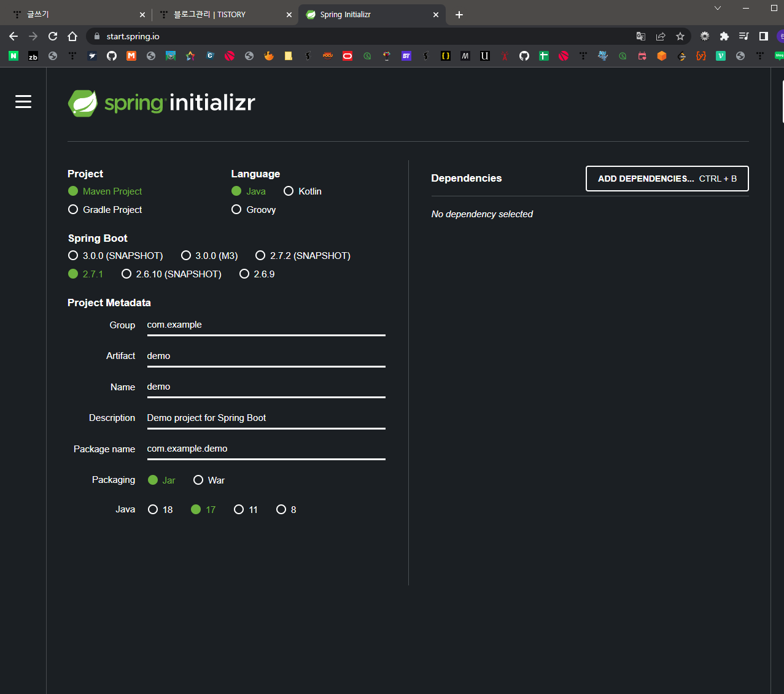This screenshot has width=784, height=694.
Task: Open the tab search chevron
Action: (x=718, y=8)
